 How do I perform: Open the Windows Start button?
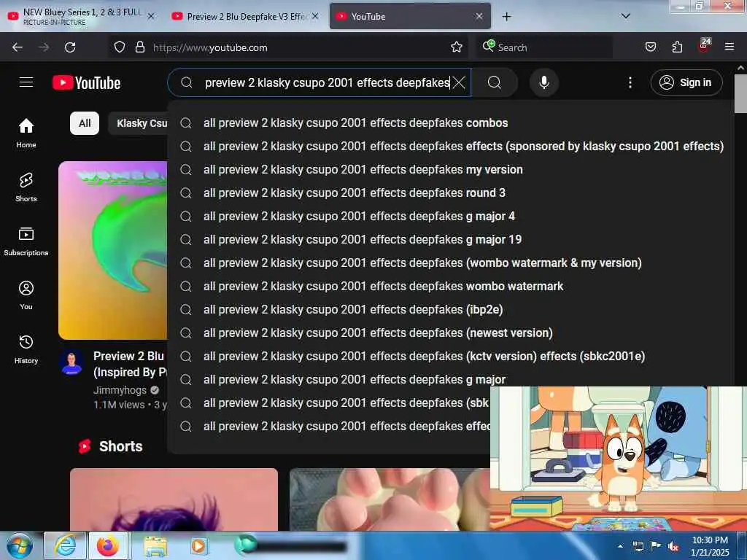pyautogui.click(x=19, y=545)
